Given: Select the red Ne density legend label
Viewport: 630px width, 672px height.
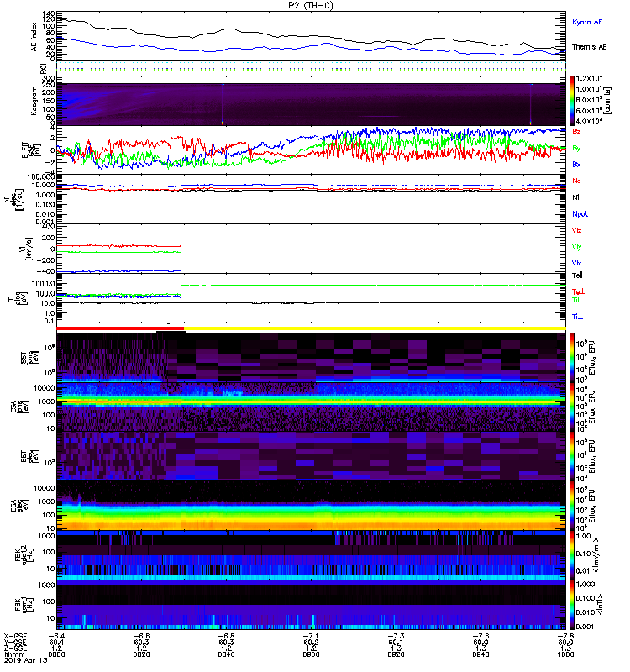Looking at the screenshot, I should point(576,181).
